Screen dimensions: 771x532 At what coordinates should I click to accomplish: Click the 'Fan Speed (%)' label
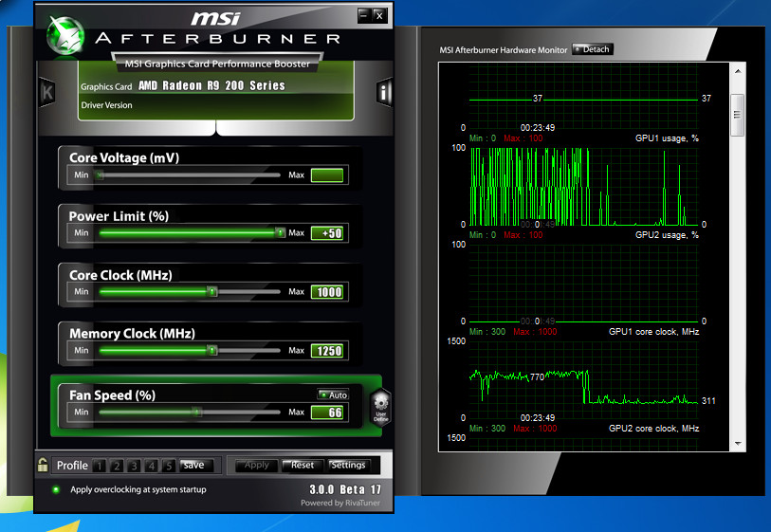point(112,395)
